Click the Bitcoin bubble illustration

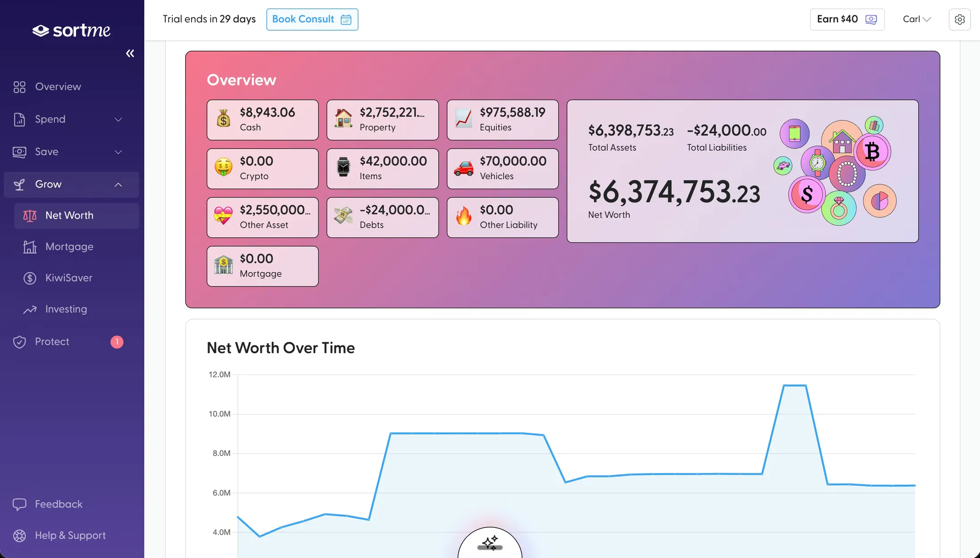tap(872, 152)
